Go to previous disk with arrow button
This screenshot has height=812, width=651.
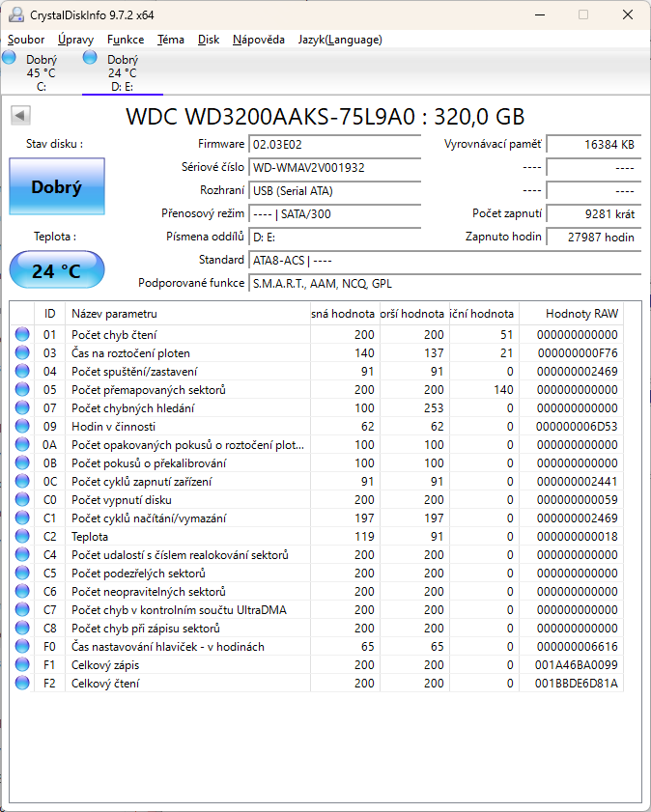pyautogui.click(x=20, y=115)
